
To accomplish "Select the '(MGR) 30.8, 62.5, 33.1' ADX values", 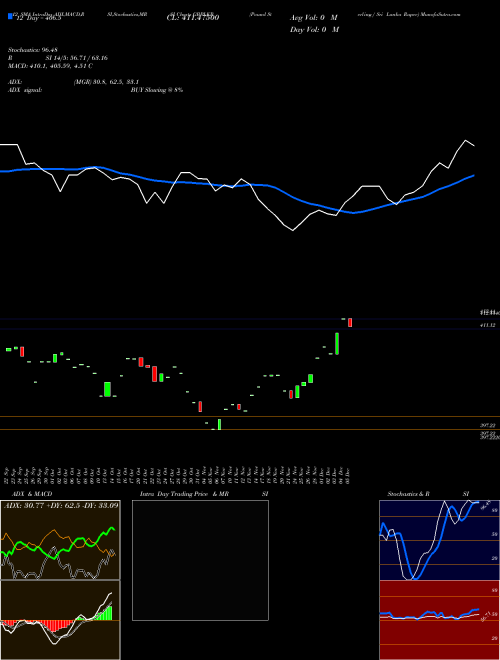I will [x=106, y=82].
